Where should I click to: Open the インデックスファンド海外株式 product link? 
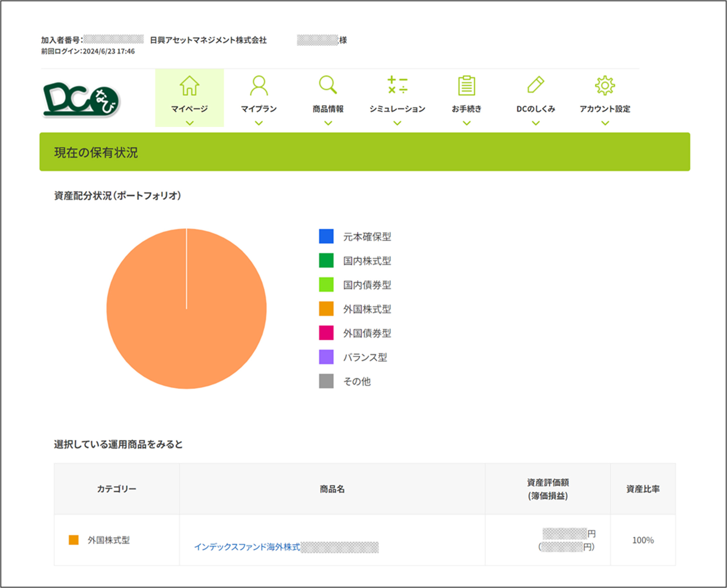247,547
